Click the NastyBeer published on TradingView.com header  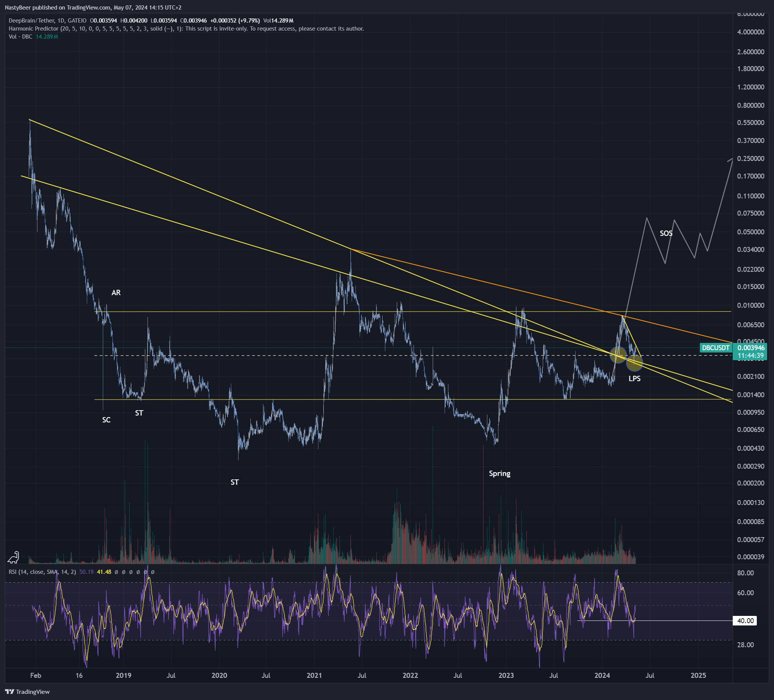click(x=93, y=8)
